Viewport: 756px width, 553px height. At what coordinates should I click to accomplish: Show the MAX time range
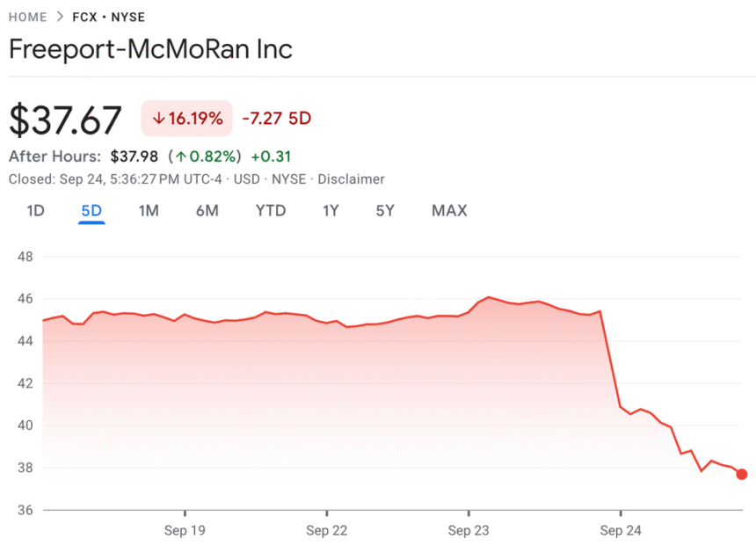(x=449, y=211)
